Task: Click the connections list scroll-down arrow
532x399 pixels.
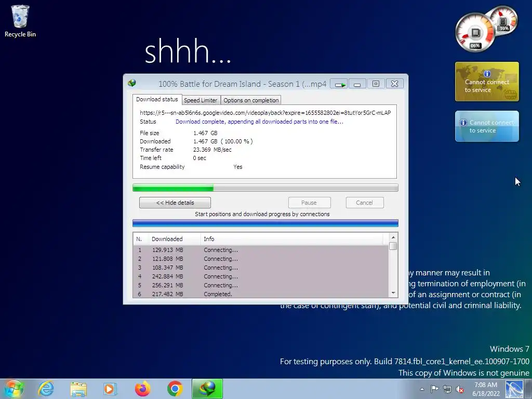Action: [393, 293]
